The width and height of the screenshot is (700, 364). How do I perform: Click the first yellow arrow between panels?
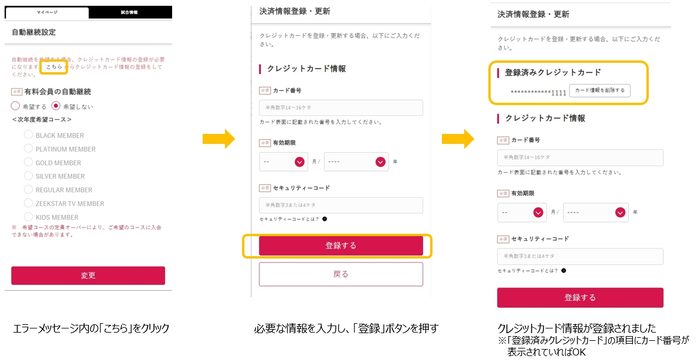tap(219, 139)
